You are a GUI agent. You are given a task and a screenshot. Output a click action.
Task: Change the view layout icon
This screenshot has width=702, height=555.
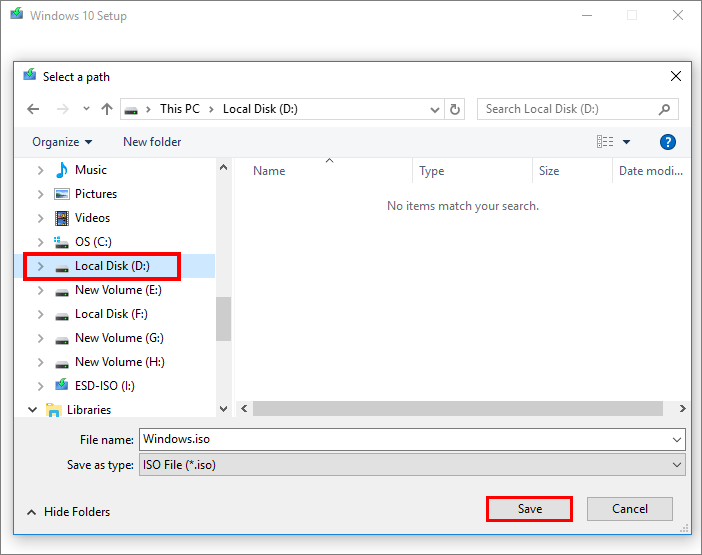pos(605,142)
